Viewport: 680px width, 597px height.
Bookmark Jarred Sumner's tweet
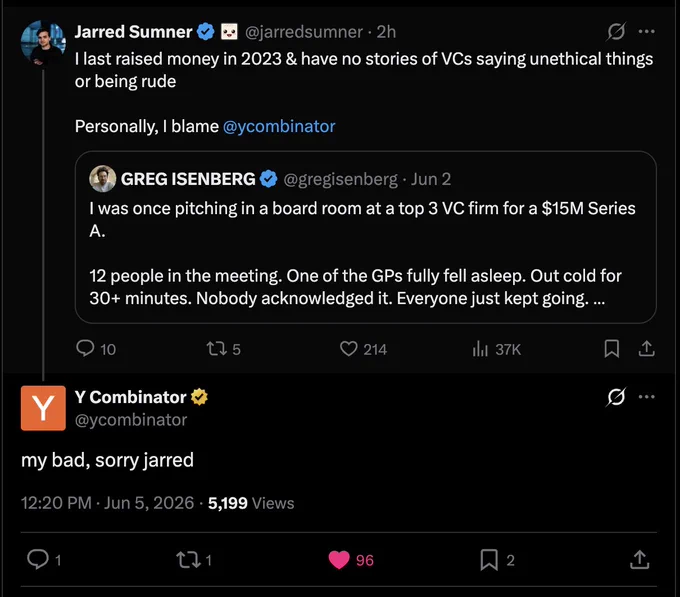tap(611, 349)
